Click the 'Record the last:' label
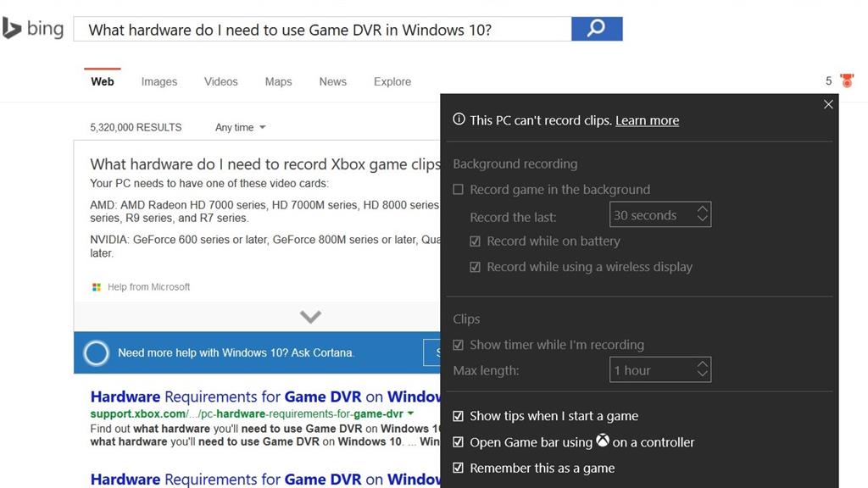The image size is (868, 488). point(513,218)
